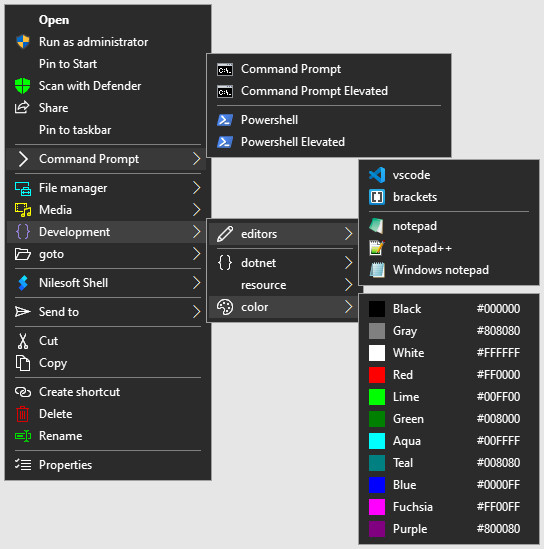The height and width of the screenshot is (549, 544).
Task: Click the vscode icon in editors submenu
Action: click(x=377, y=175)
